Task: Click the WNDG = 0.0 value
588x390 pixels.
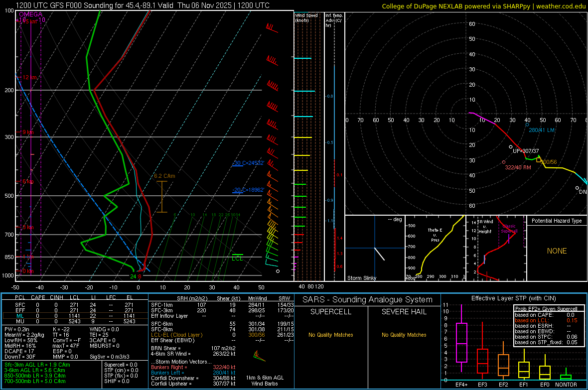Action: 104,329
